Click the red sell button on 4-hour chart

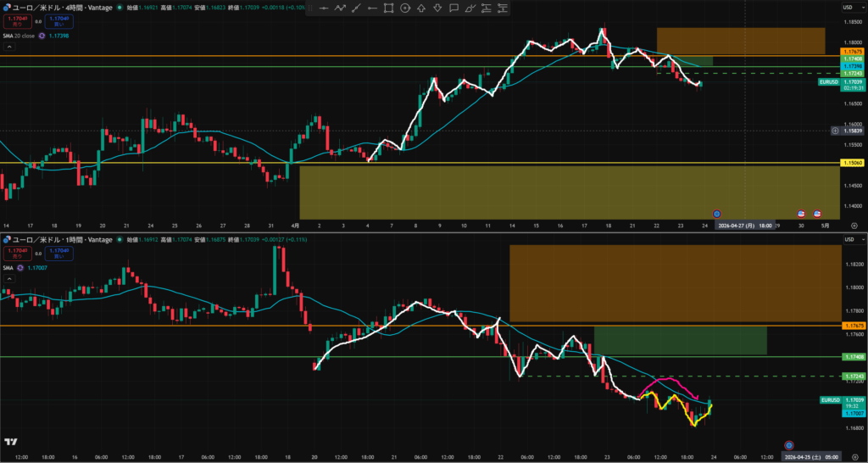[16, 21]
